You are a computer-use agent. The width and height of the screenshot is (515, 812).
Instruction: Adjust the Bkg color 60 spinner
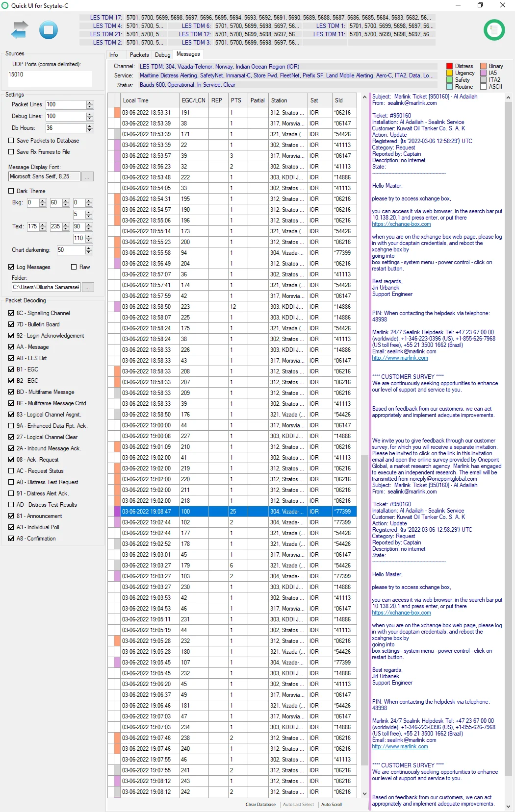(66, 203)
